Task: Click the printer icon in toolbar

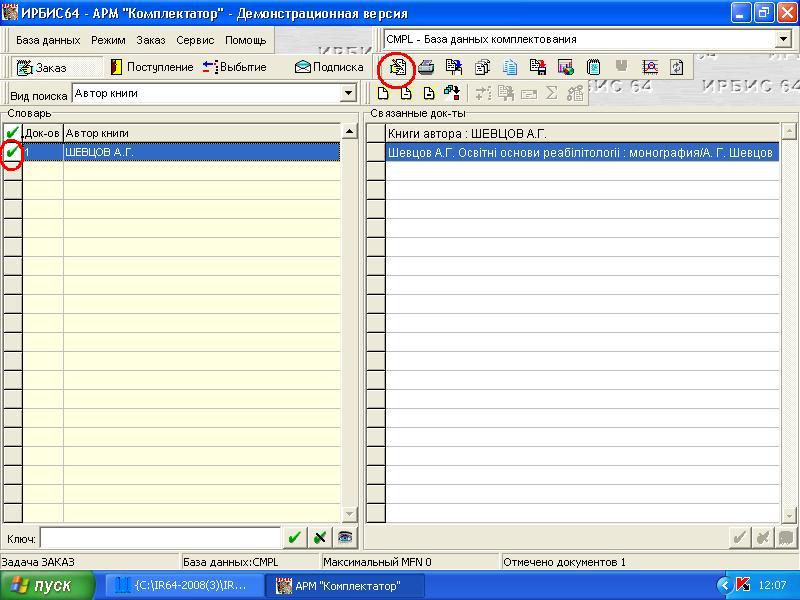Action: tap(426, 68)
